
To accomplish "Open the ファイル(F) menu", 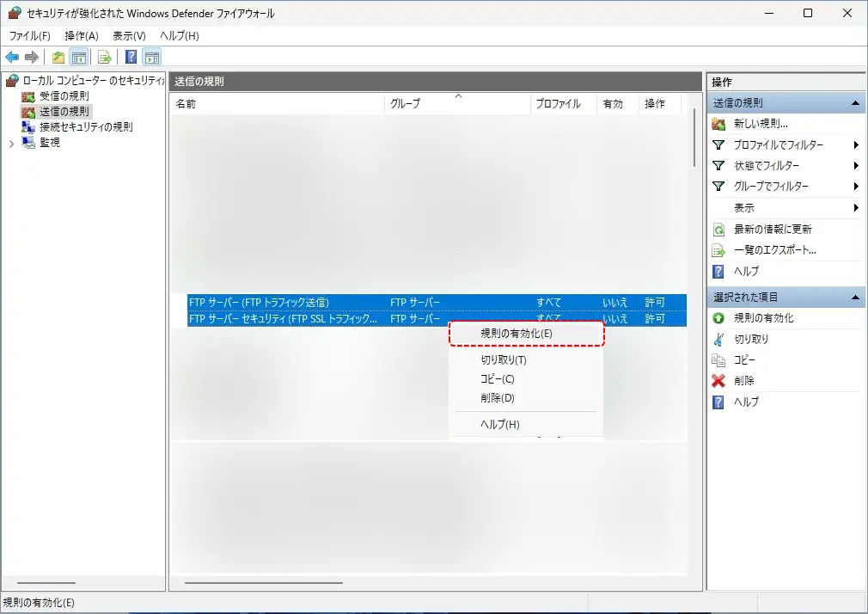I will pos(30,36).
